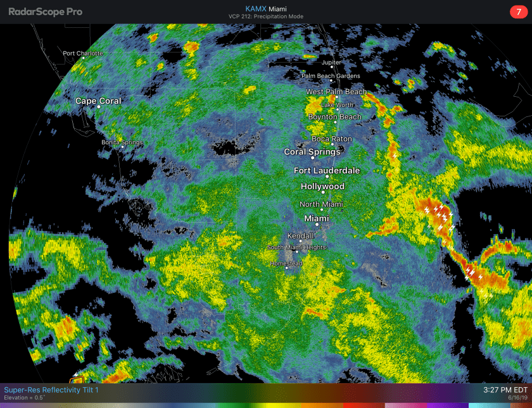This screenshot has height=408, width=532.
Task: Click the 3:27 PM EDT timestamp
Action: click(x=503, y=390)
